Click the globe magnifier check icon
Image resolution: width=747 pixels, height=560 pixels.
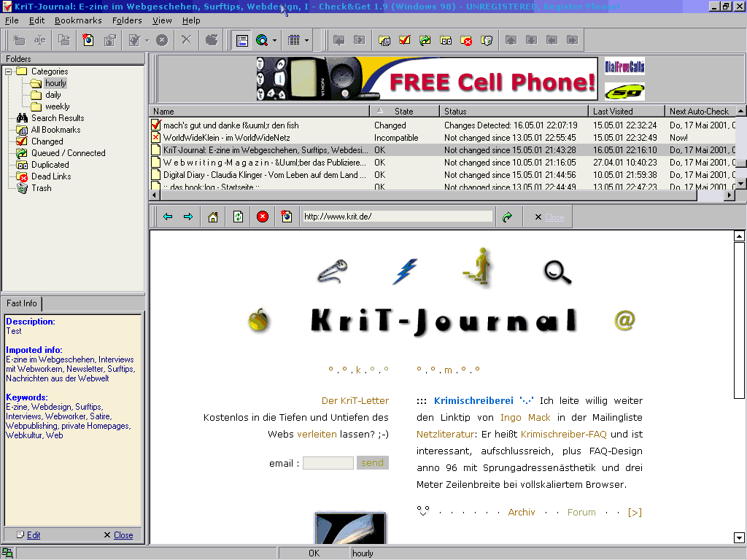[262, 41]
